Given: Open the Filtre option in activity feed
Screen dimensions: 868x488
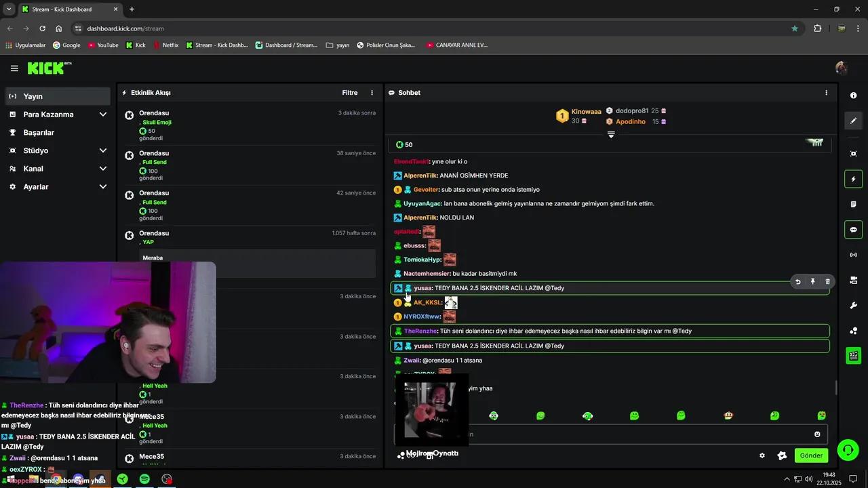Looking at the screenshot, I should coord(349,93).
